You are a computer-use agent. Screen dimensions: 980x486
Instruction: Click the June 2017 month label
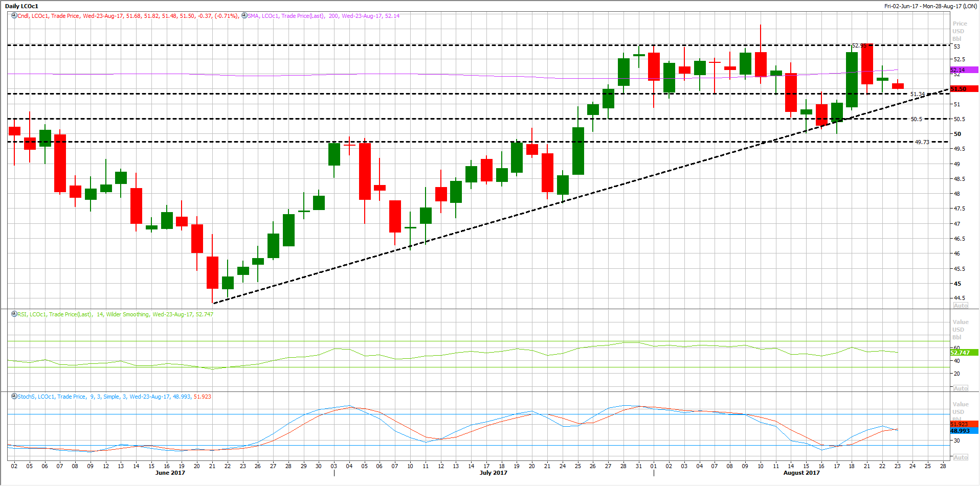(170, 473)
